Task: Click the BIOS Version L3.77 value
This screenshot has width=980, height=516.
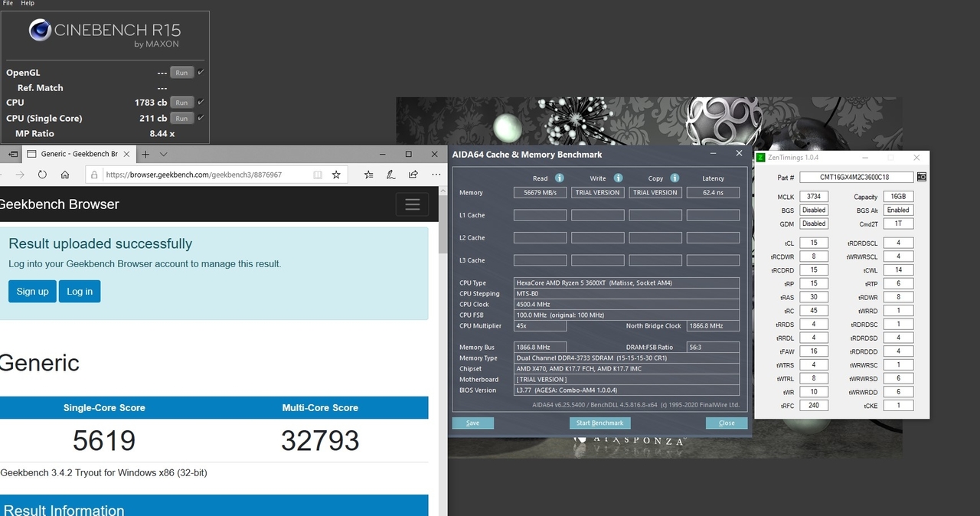Action: (626, 390)
